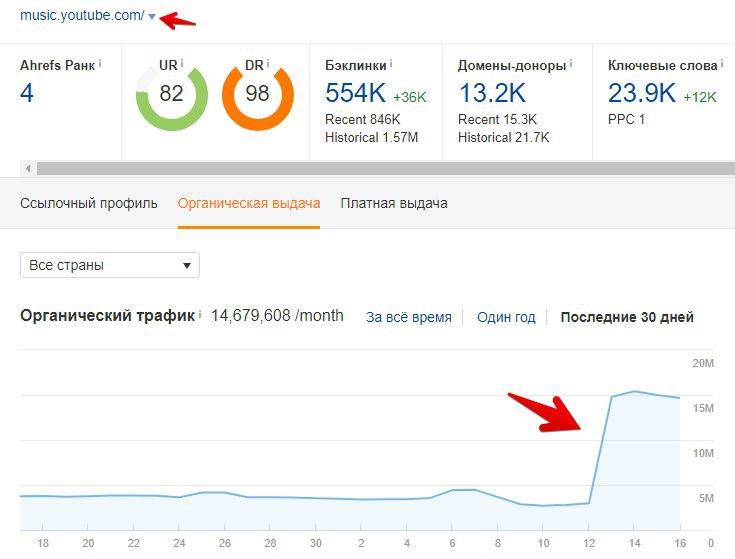Show info icon next to UR
The image size is (735, 559).
pyautogui.click(x=182, y=63)
